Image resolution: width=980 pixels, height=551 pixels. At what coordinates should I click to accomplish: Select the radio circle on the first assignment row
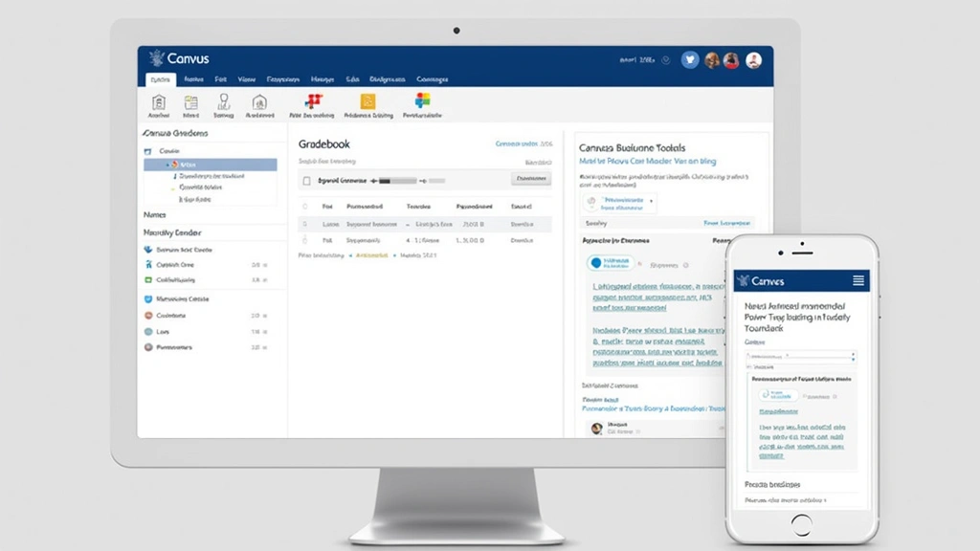pyautogui.click(x=305, y=224)
